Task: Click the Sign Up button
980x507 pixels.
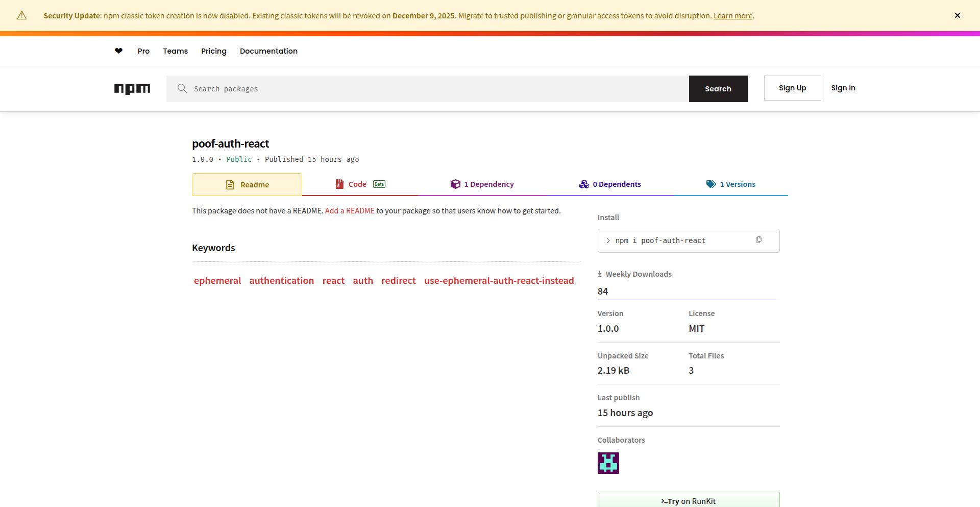Action: tap(792, 88)
